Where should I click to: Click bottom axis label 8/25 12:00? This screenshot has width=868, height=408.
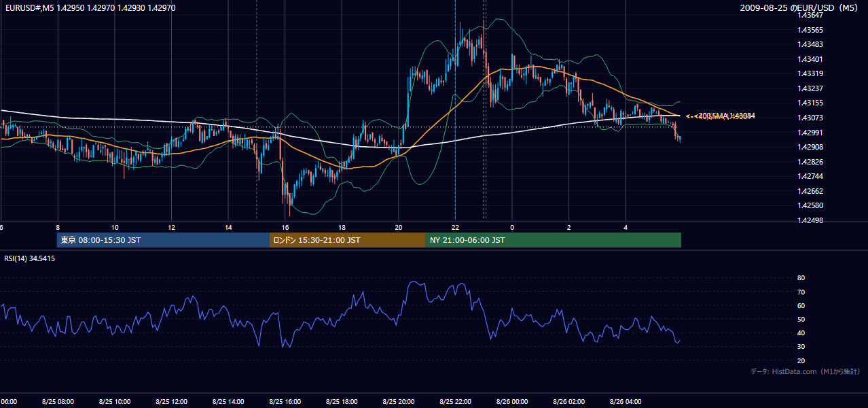pyautogui.click(x=172, y=402)
